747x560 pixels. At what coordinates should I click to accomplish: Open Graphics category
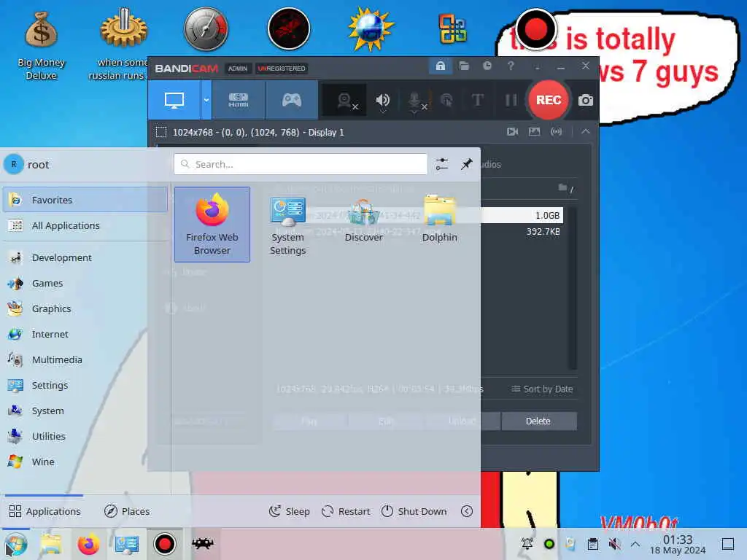click(85, 308)
